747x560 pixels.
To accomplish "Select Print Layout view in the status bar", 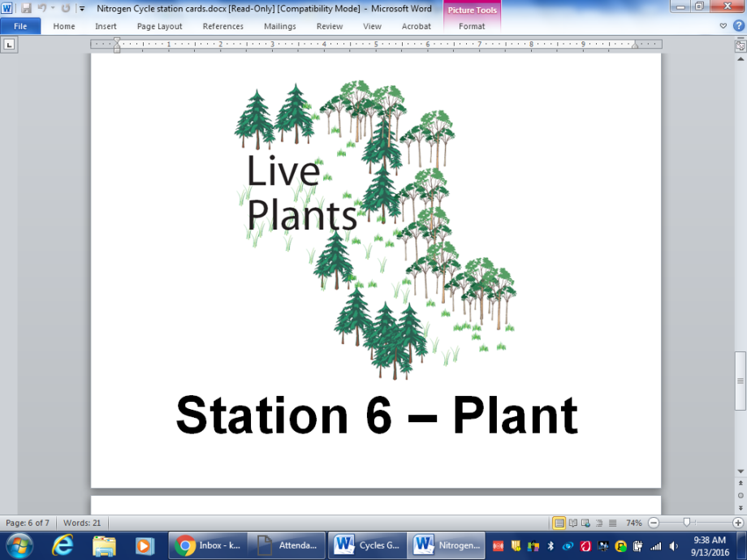I will [x=560, y=523].
